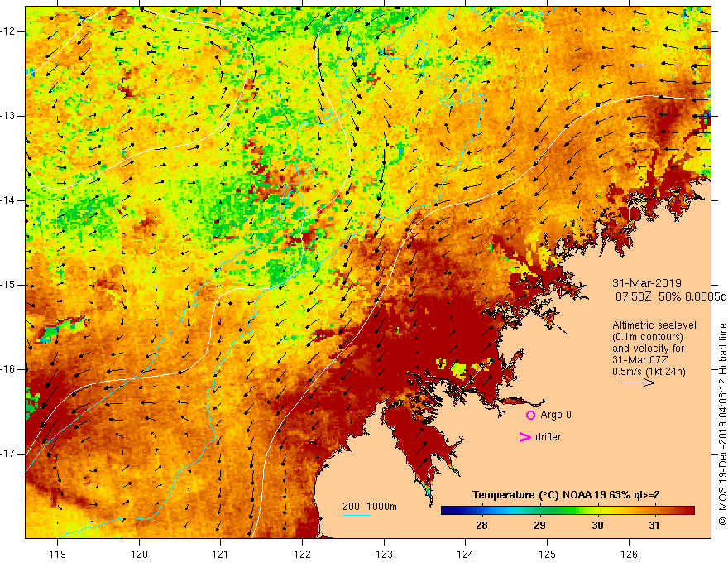Click longitude axis label 120
The image size is (728, 563).
(139, 554)
